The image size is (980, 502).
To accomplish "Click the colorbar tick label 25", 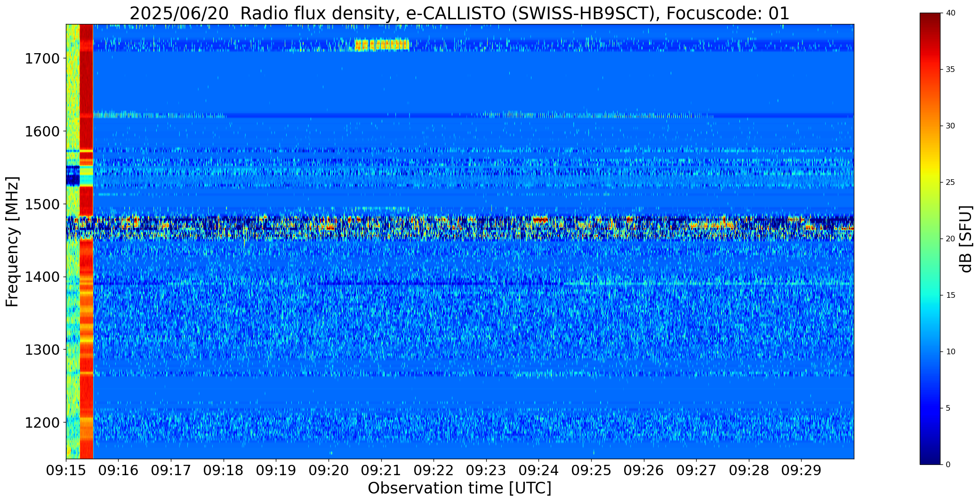I will pyautogui.click(x=950, y=183).
